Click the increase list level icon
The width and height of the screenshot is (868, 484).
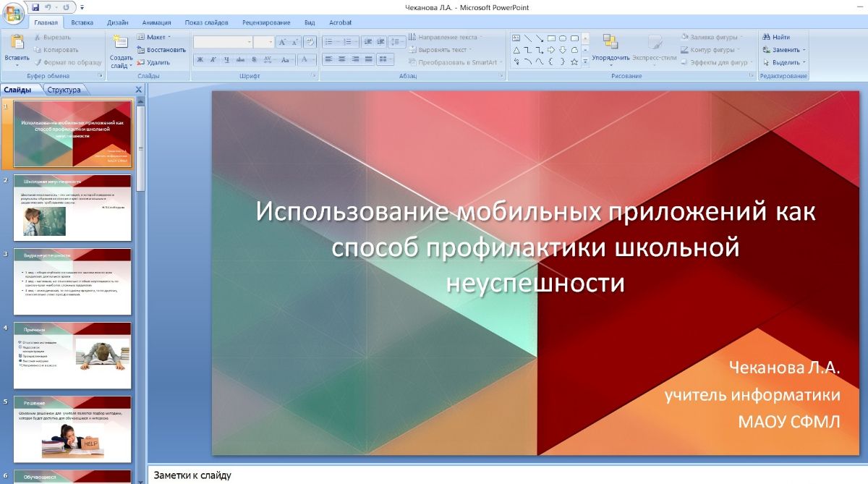[381, 42]
